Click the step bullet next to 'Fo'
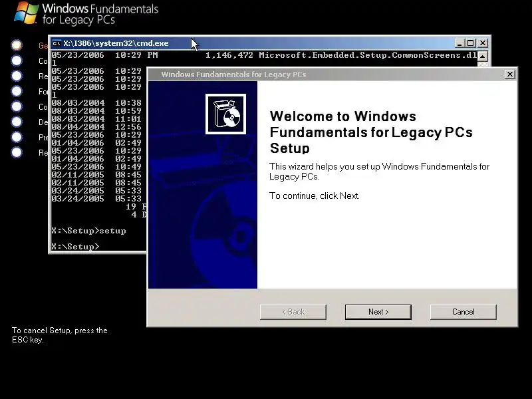532x399 pixels. [x=17, y=91]
